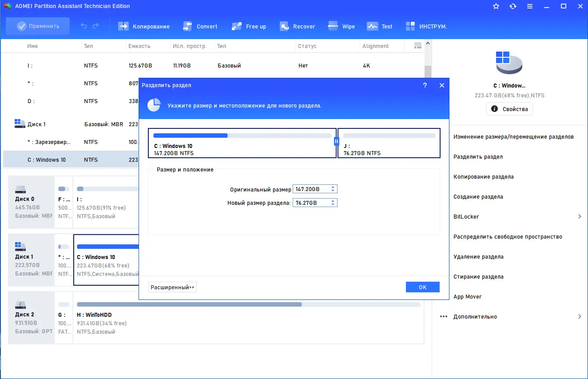The height and width of the screenshot is (379, 588).
Task: Click the help question mark in dialog
Action: pyautogui.click(x=425, y=85)
